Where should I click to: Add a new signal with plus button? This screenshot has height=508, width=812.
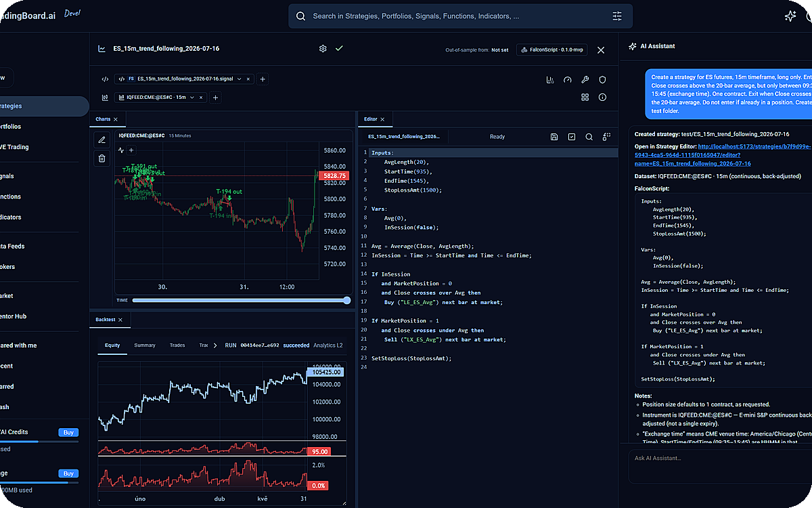[x=263, y=79]
